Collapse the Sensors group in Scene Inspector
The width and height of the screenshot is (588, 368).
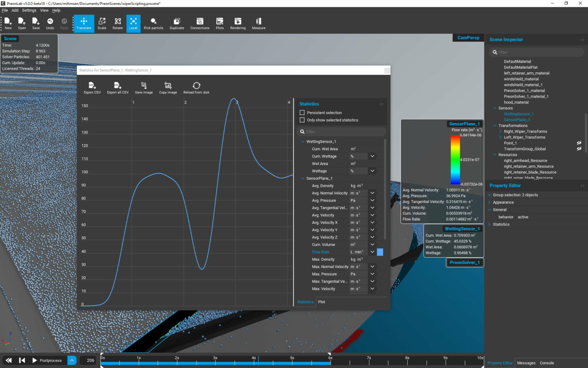(495, 108)
